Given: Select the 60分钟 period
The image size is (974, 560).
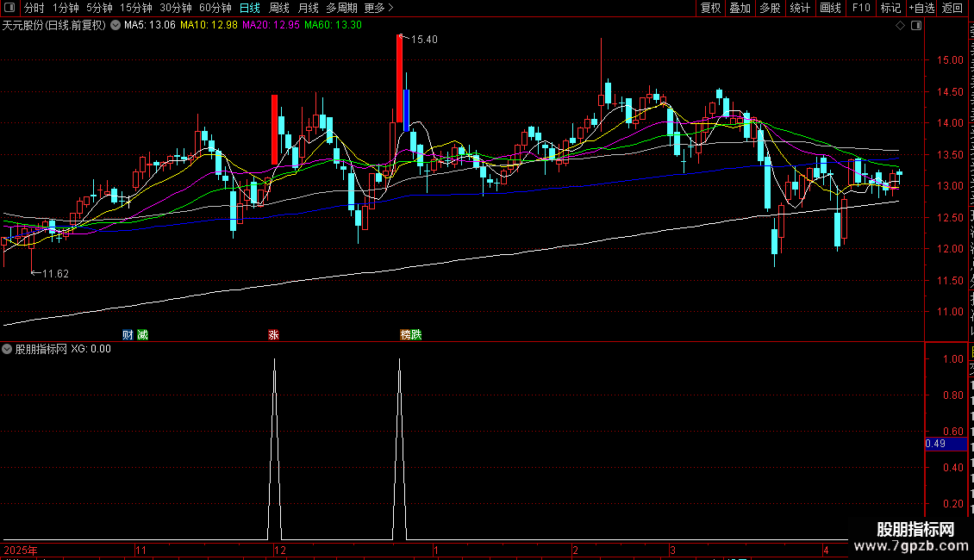Looking at the screenshot, I should 215,8.
